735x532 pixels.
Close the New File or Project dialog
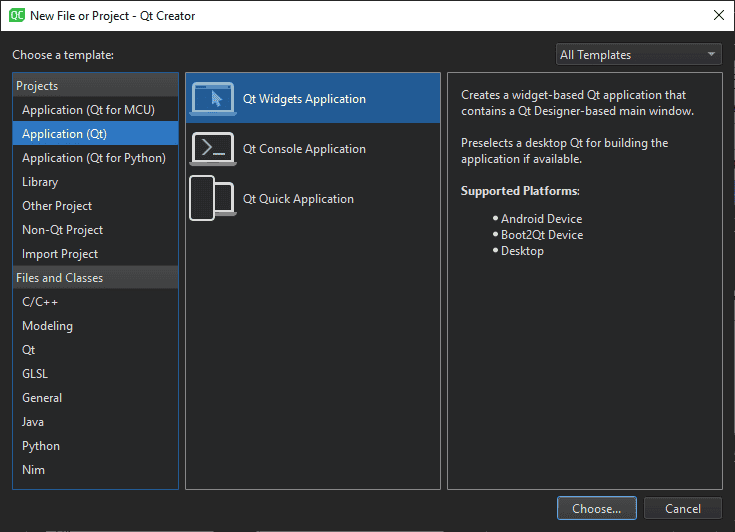pos(719,15)
